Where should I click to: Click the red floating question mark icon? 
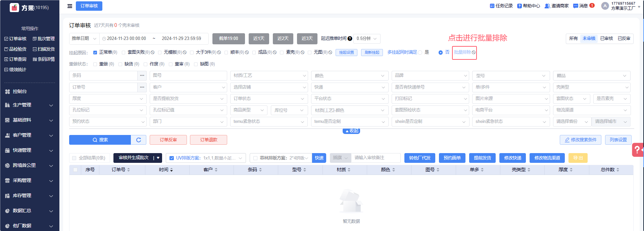tap(637, 150)
